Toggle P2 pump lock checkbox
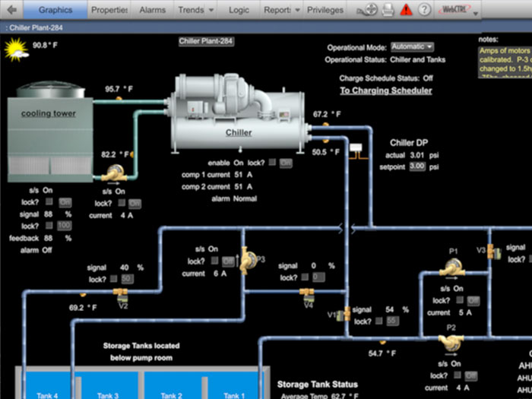Screen dimensions: 532x399 (458, 375)
